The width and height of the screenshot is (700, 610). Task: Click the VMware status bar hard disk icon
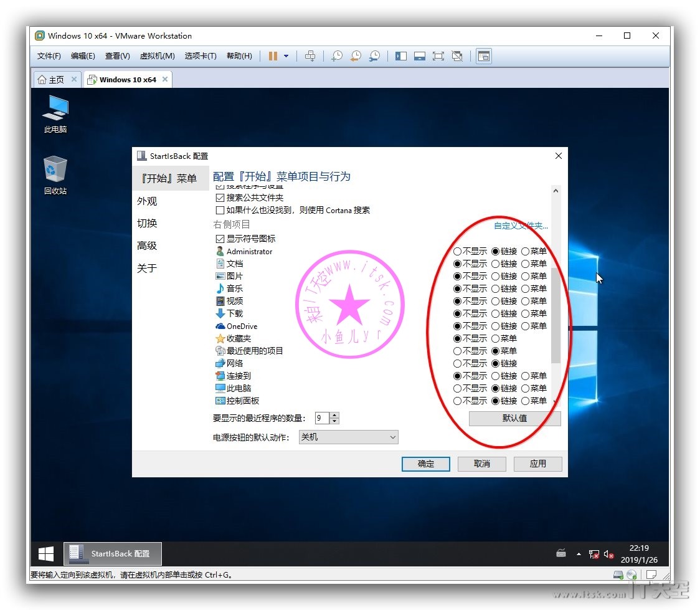click(x=618, y=574)
